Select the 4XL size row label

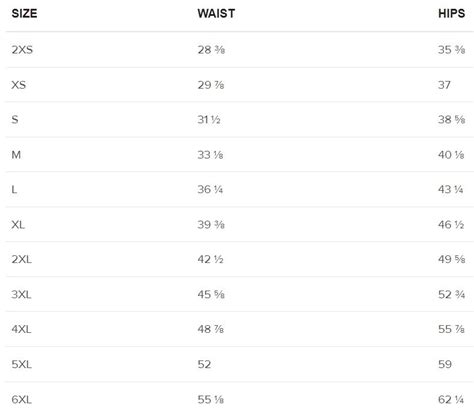point(21,329)
